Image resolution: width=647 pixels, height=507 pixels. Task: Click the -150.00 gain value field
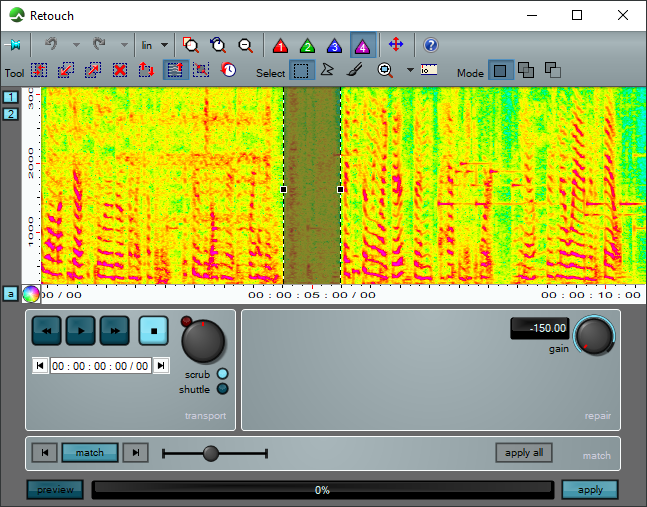coord(540,328)
